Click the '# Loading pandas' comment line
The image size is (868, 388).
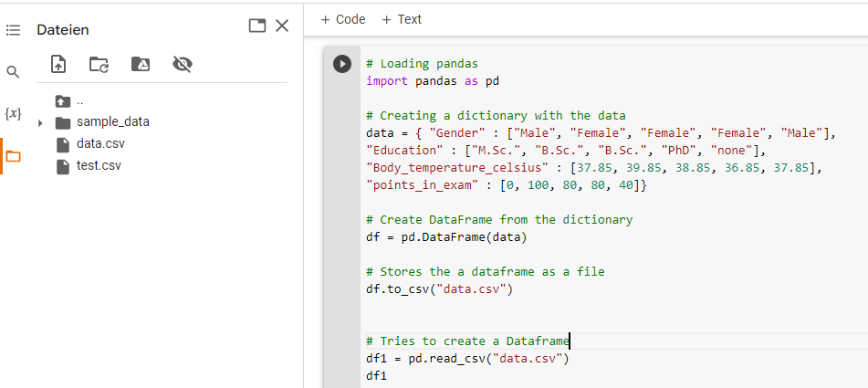[x=422, y=64]
